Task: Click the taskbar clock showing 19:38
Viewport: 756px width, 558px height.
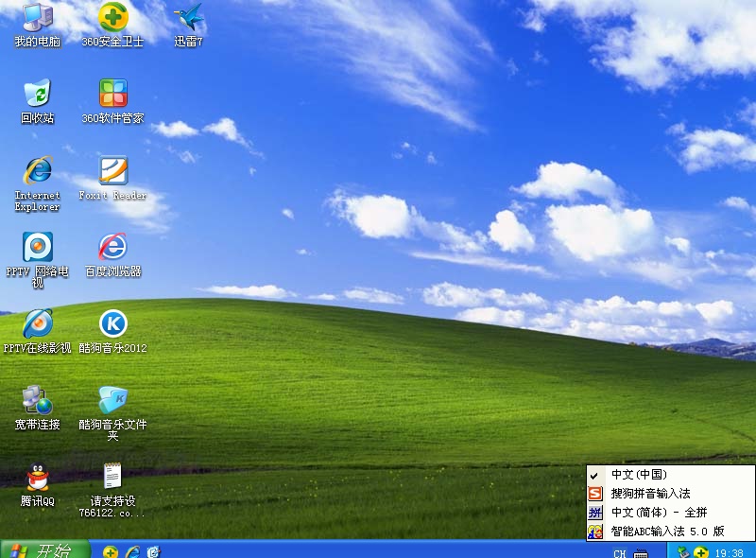Action: point(730,552)
